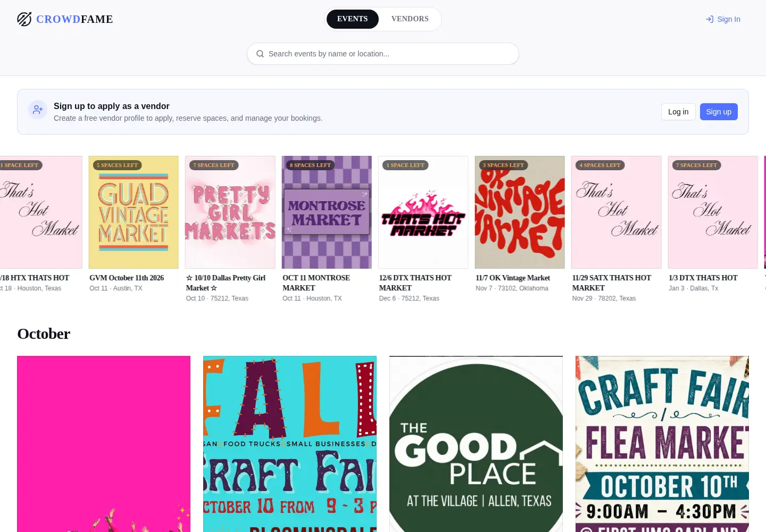The image size is (766, 532).
Task: Click the Oct 11 · Austin, TX text
Action: [x=116, y=288]
